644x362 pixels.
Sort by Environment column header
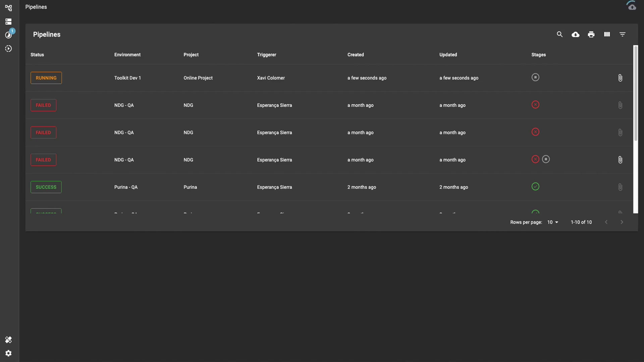pos(127,55)
